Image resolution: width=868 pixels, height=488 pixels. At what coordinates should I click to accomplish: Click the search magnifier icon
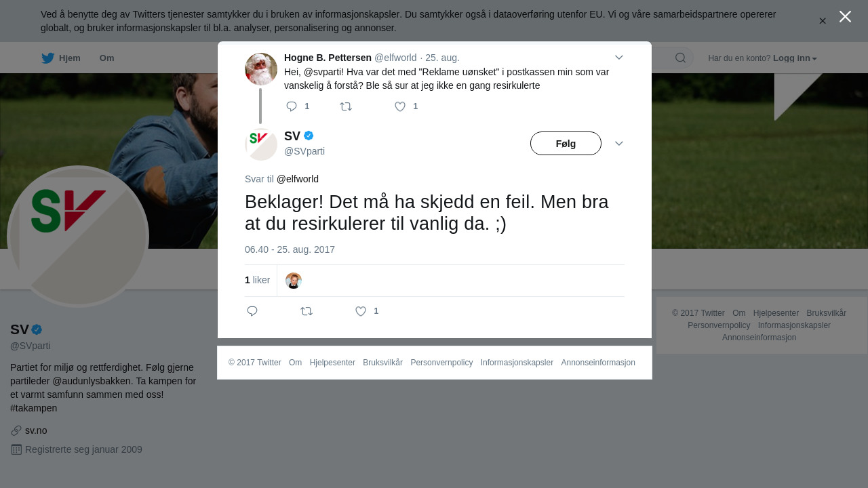pyautogui.click(x=680, y=58)
